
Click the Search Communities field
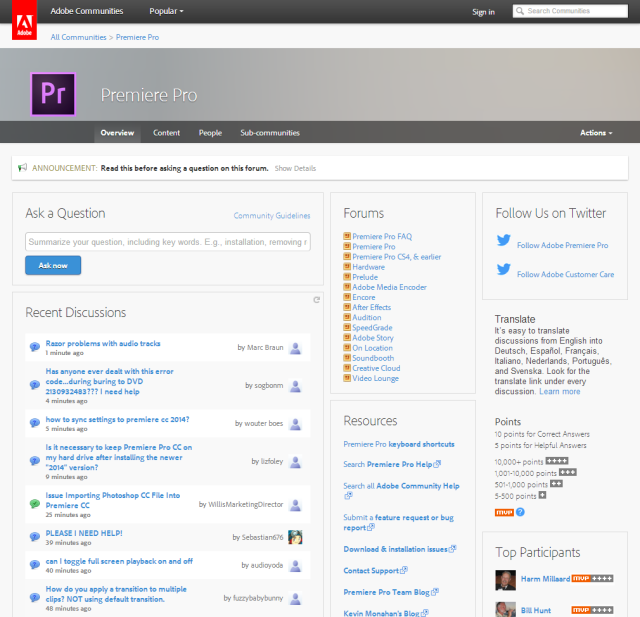tap(570, 11)
